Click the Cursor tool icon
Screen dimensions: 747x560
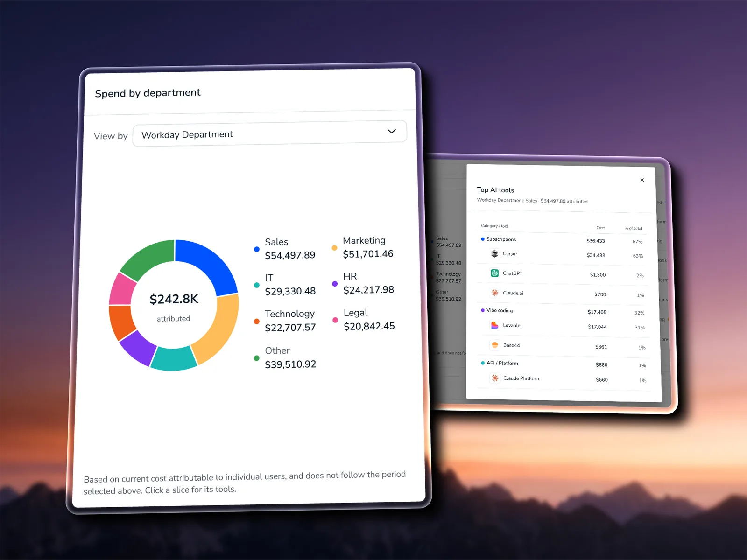pyautogui.click(x=495, y=254)
